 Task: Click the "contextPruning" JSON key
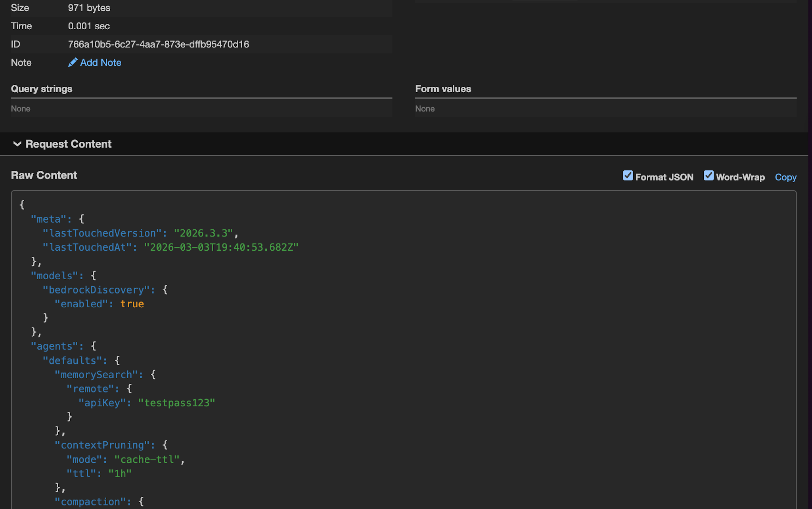(x=102, y=445)
